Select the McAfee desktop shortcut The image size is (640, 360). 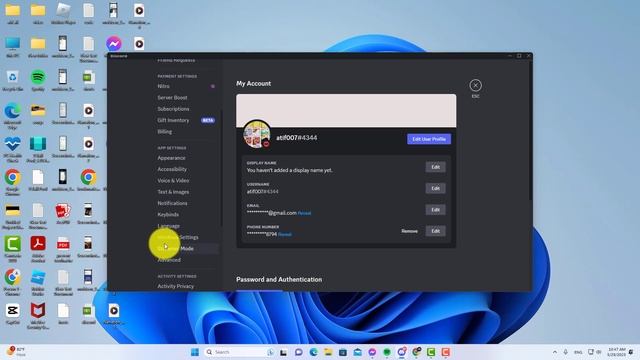(x=38, y=316)
